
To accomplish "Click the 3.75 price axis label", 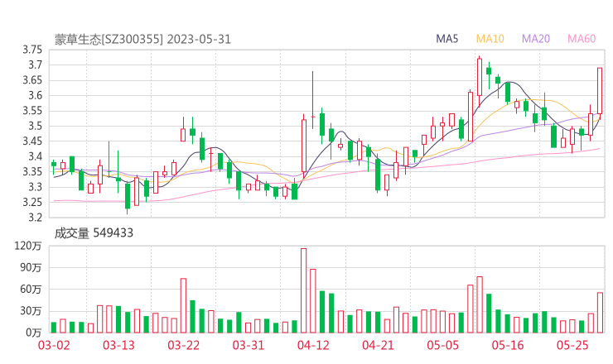I will pos(32,50).
